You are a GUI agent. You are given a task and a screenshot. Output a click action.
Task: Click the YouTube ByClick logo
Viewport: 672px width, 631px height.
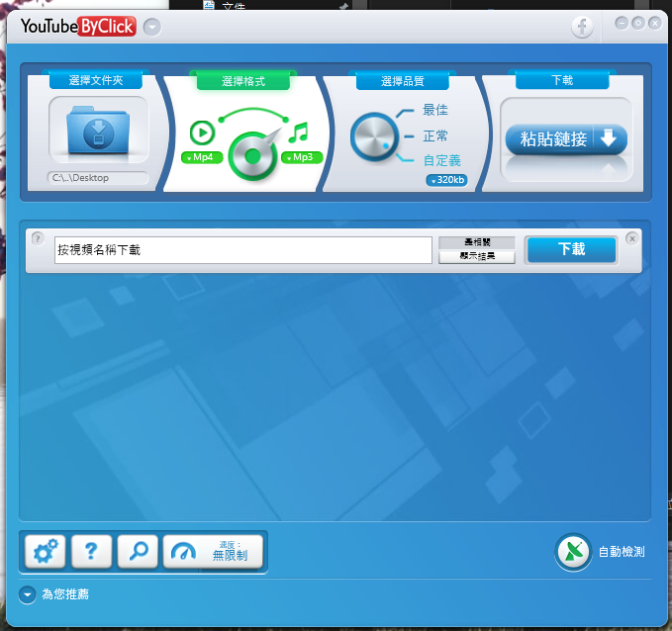[x=78, y=26]
